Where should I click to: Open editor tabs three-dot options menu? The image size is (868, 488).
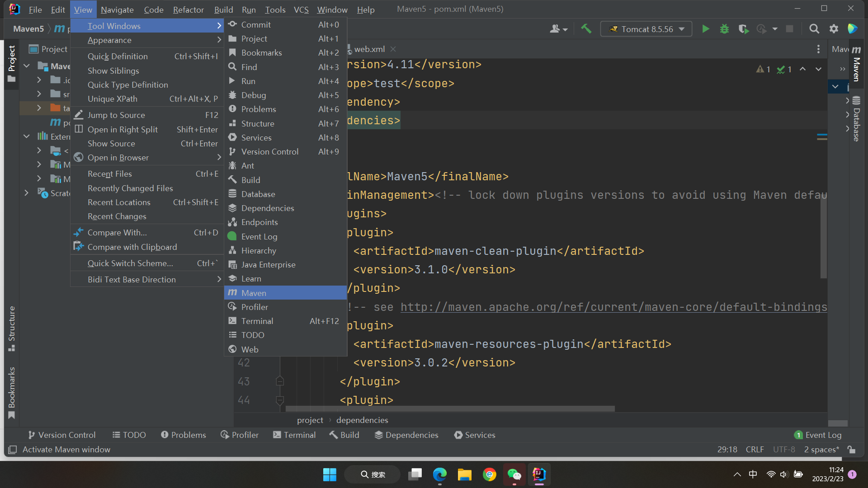[x=818, y=49]
